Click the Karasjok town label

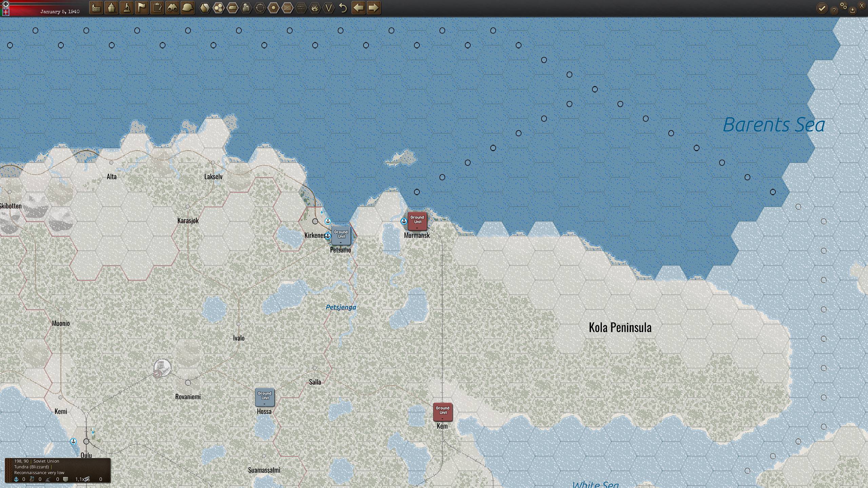click(x=188, y=221)
